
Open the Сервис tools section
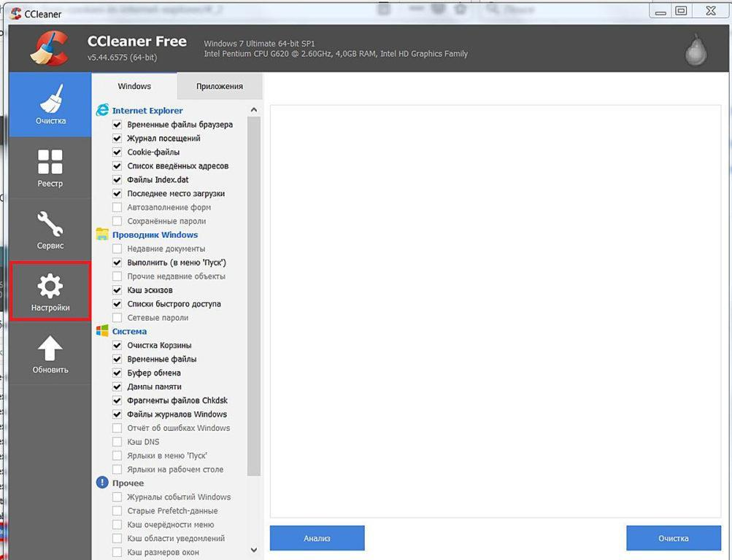(50, 230)
